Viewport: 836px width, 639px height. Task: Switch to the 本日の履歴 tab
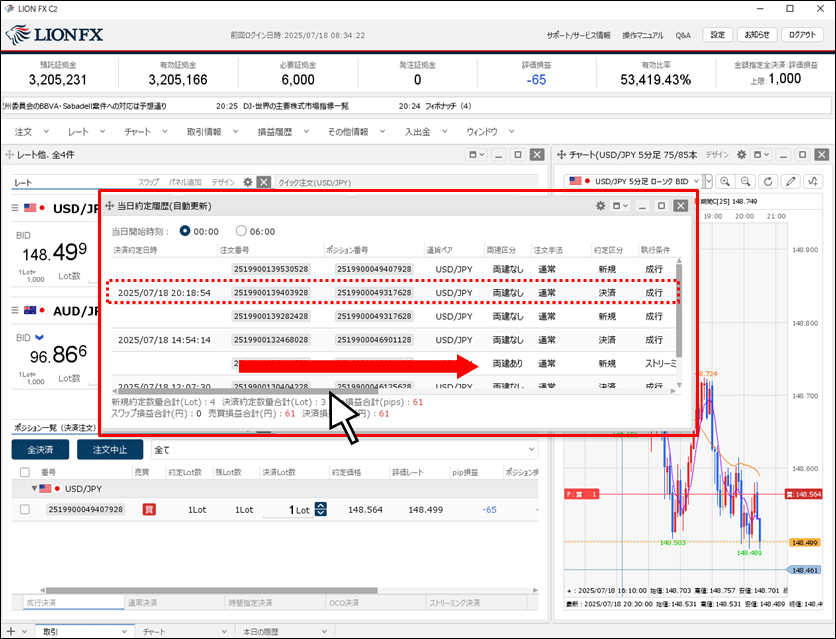click(264, 632)
